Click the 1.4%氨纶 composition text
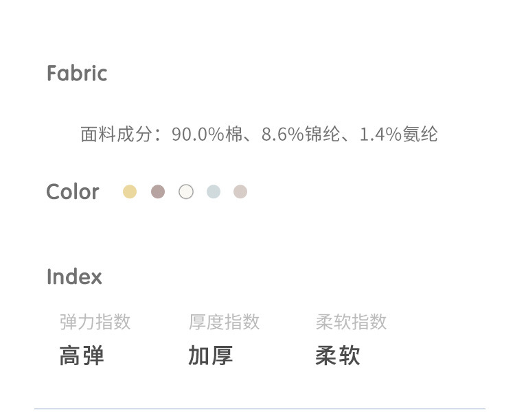This screenshot has height=420, width=515. pos(399,135)
